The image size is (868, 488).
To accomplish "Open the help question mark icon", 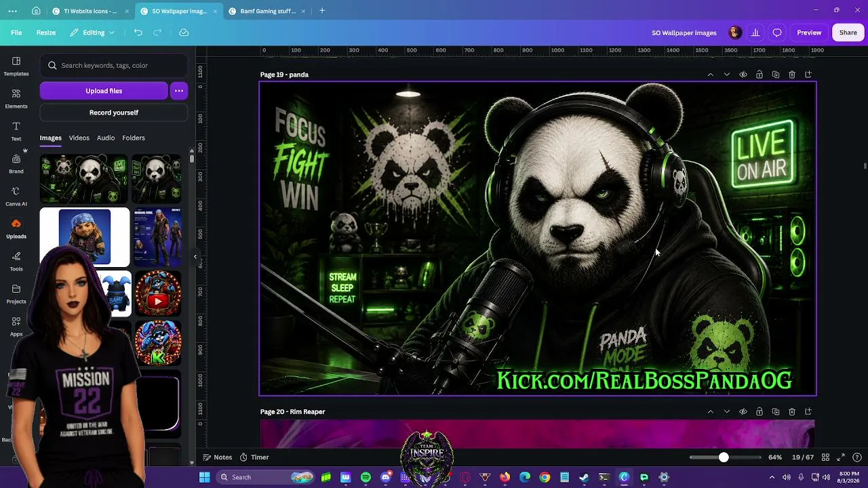I will [x=857, y=457].
